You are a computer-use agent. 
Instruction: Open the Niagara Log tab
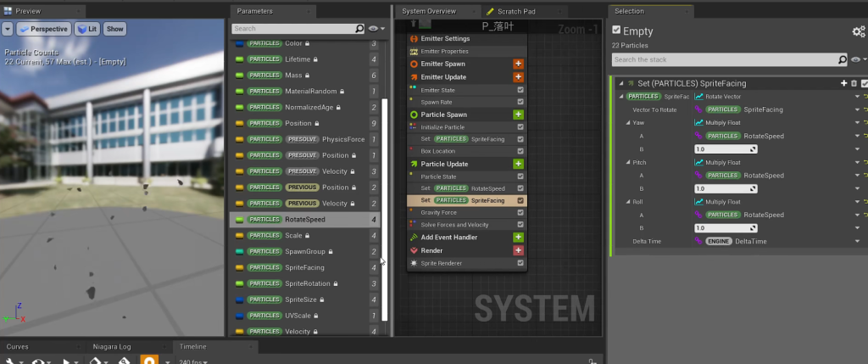pyautogui.click(x=113, y=346)
